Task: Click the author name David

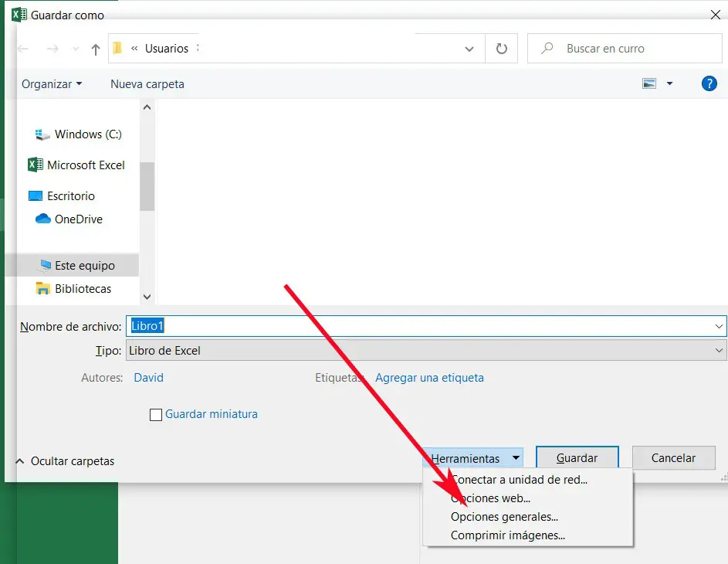Action: click(x=148, y=377)
